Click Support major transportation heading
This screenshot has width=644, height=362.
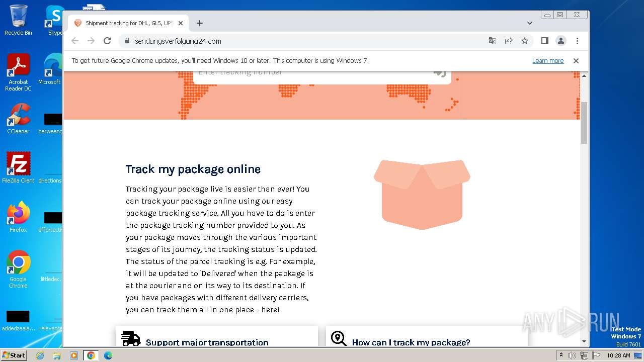207,342
